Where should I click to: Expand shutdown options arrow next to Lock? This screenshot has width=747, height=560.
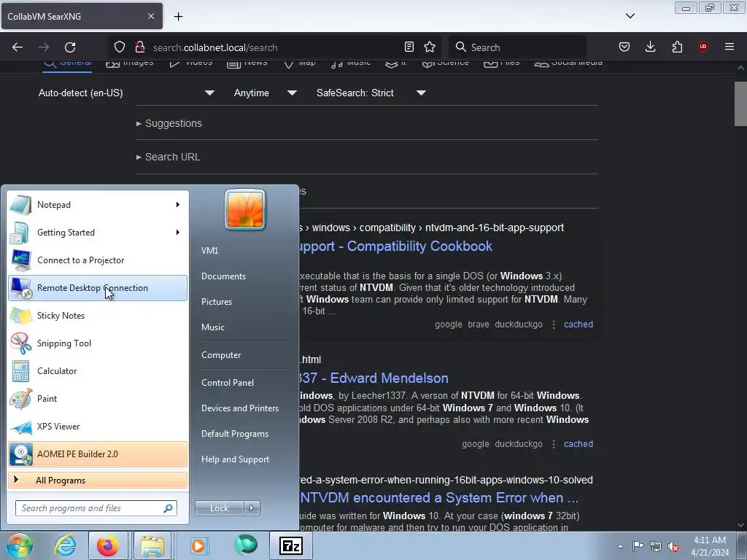tap(252, 508)
